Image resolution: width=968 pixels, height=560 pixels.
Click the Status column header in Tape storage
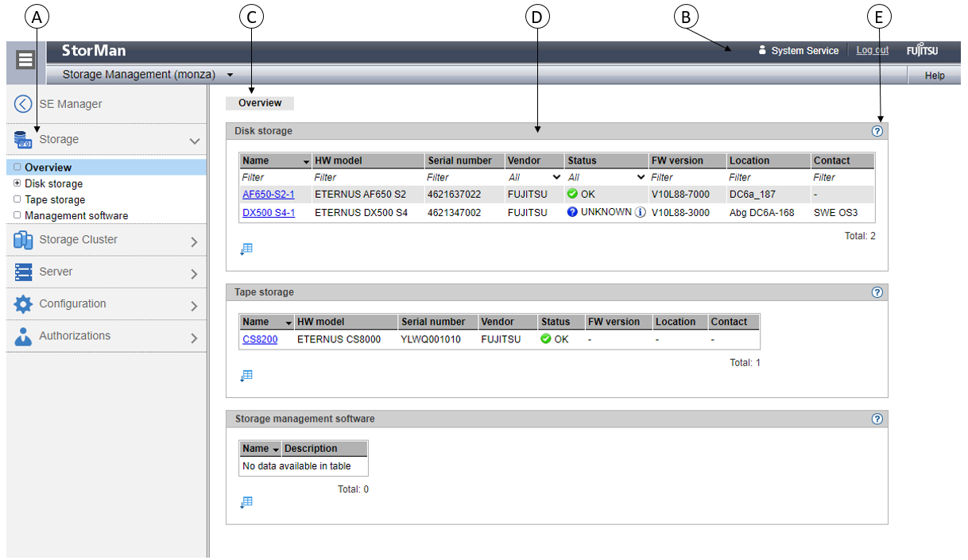[561, 322]
